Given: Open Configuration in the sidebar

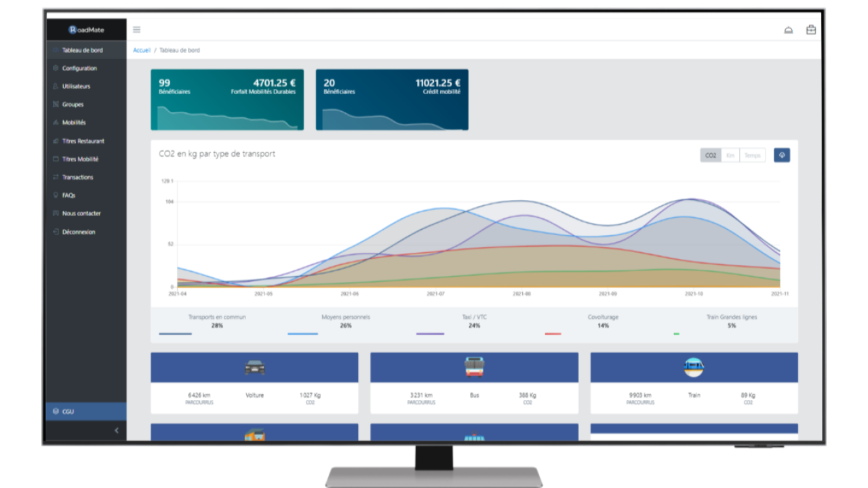Looking at the screenshot, I should pos(79,68).
